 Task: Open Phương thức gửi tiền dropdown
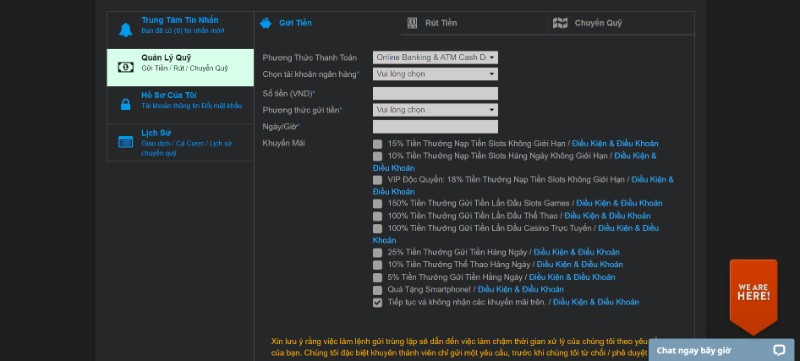click(x=435, y=110)
